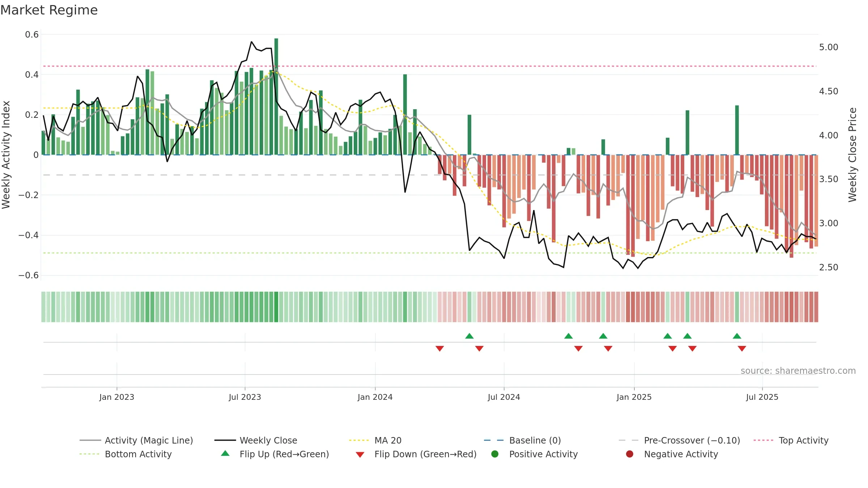Toggle the Flip Down (Green→Red) legend entry

pos(416,454)
